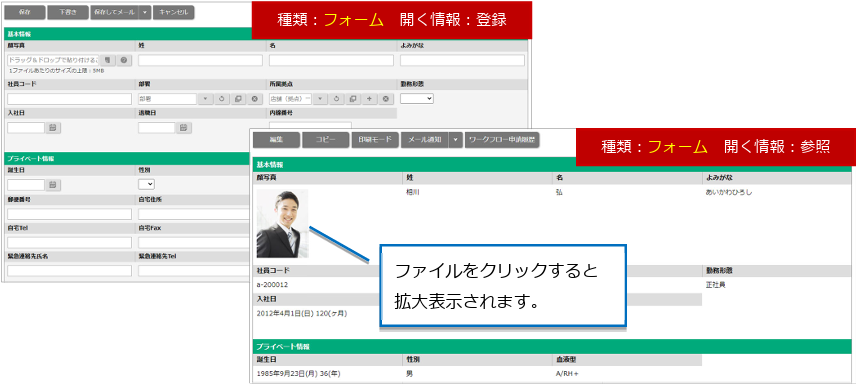The height and width of the screenshot is (387, 856).
Task: Click 誕生日 date input field
Action: (26, 184)
